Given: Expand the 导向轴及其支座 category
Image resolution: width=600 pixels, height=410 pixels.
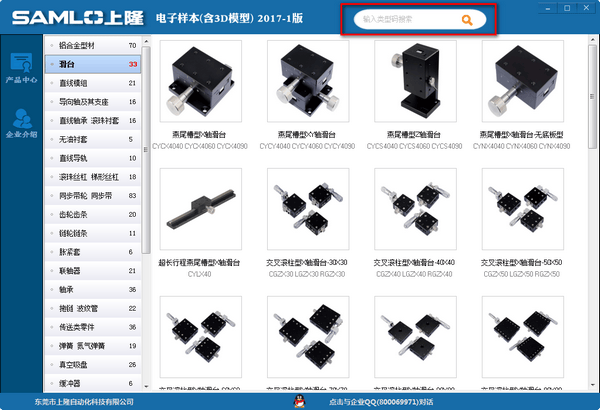Looking at the screenshot, I should 84,102.
